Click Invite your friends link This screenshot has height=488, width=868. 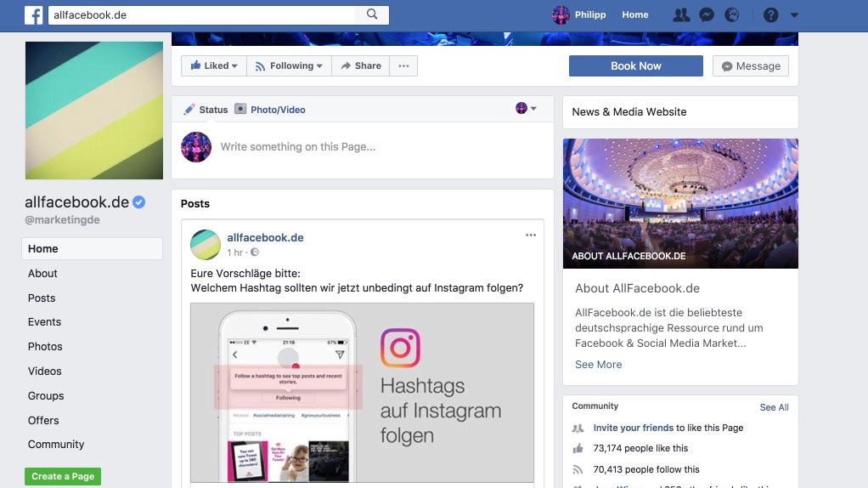click(634, 428)
